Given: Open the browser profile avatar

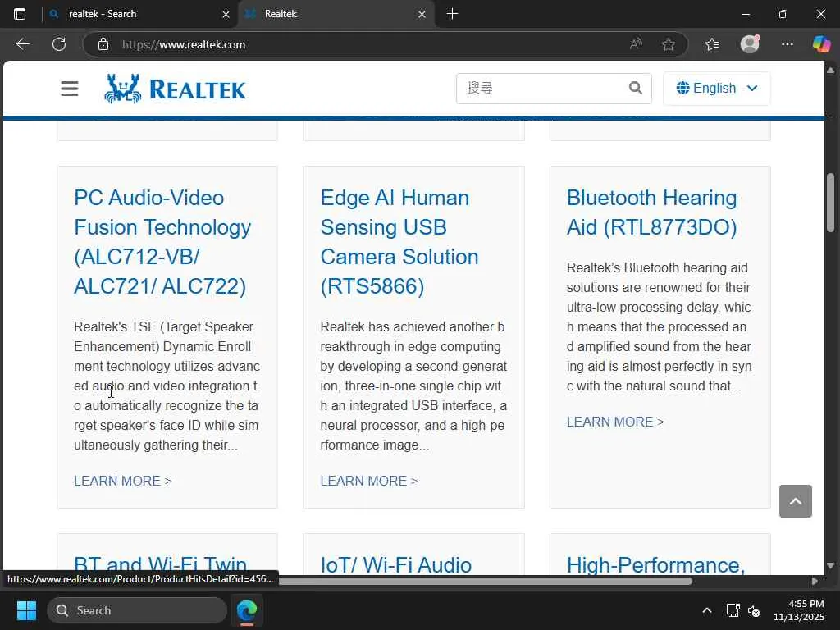Looking at the screenshot, I should 750,44.
